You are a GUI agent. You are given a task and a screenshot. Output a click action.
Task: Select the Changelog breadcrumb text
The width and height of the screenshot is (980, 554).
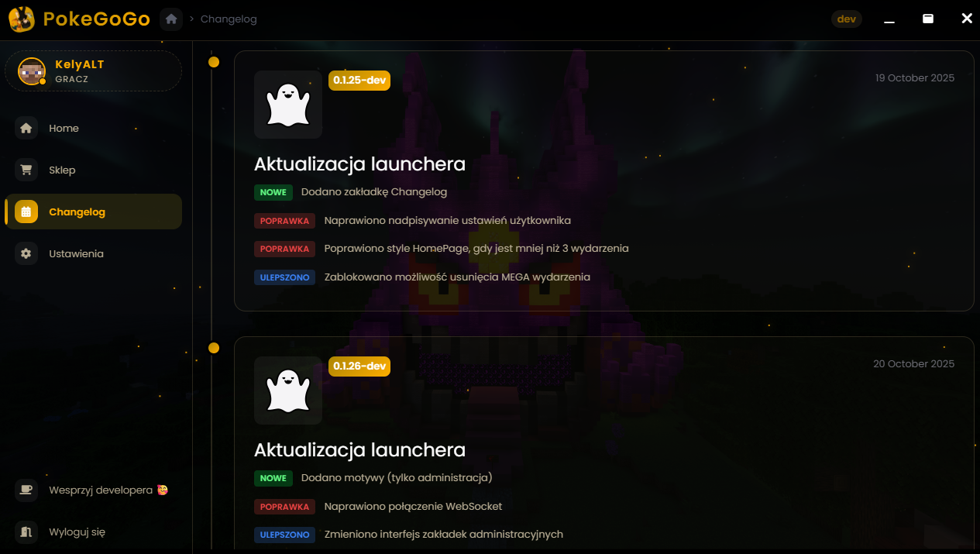coord(229,19)
